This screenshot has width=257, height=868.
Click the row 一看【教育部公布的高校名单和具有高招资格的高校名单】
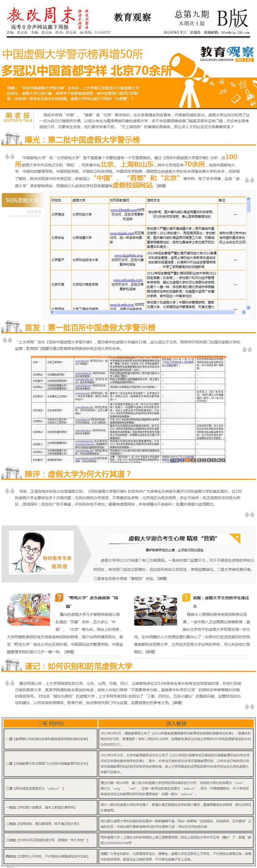click(x=51, y=739)
